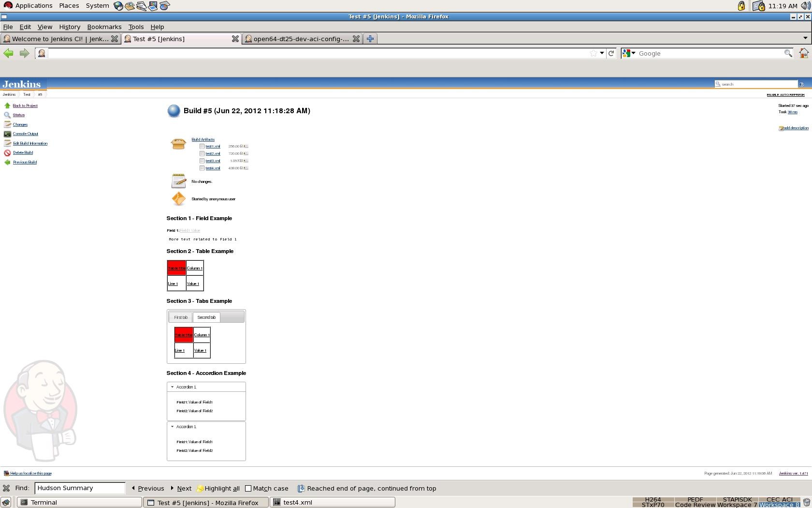This screenshot has height=508, width=812.
Task: Click the blue build status ball
Action: tap(174, 111)
